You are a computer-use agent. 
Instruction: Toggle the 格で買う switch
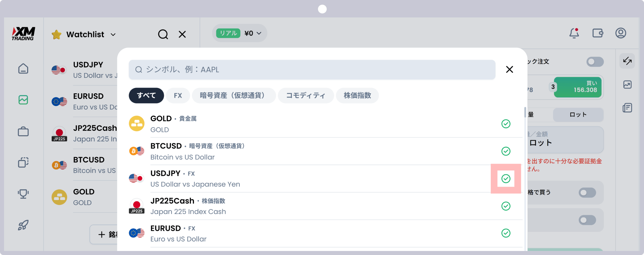[x=587, y=193]
